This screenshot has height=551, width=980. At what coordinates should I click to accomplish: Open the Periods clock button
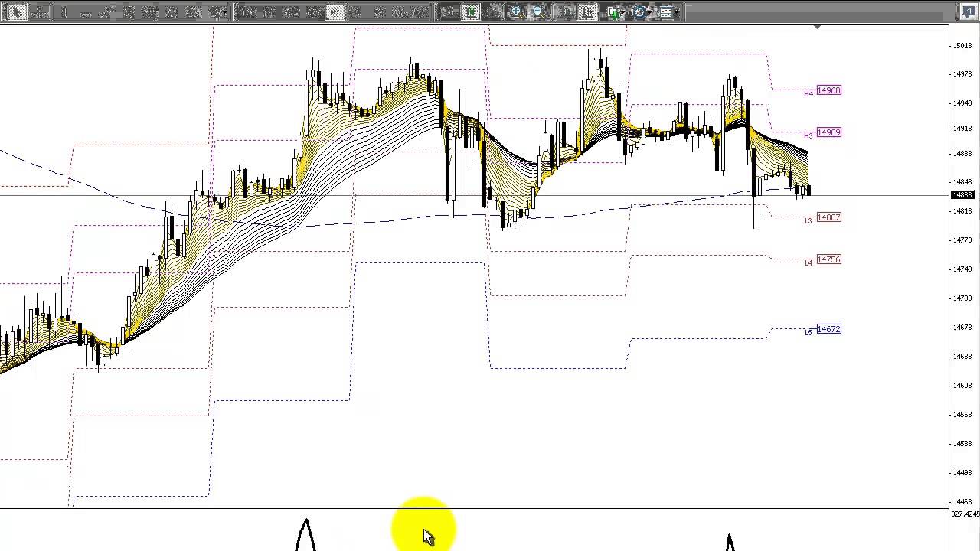click(639, 12)
